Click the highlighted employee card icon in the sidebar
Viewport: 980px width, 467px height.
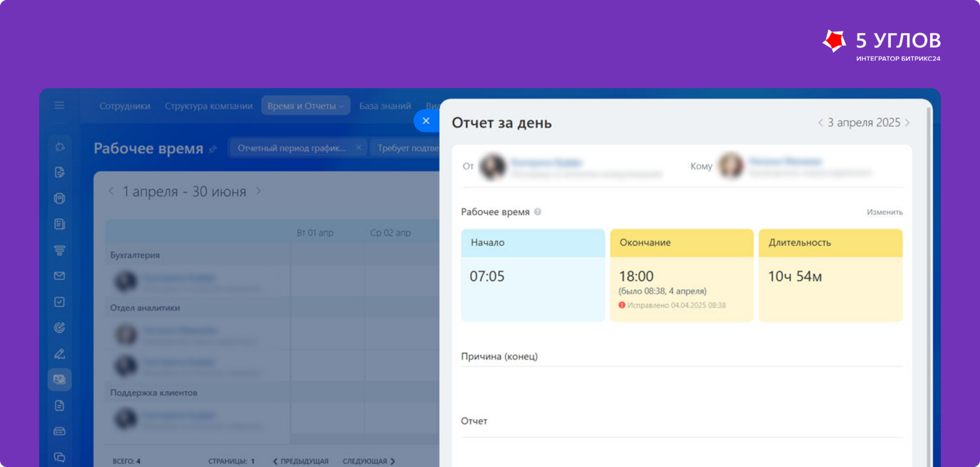tap(60, 380)
